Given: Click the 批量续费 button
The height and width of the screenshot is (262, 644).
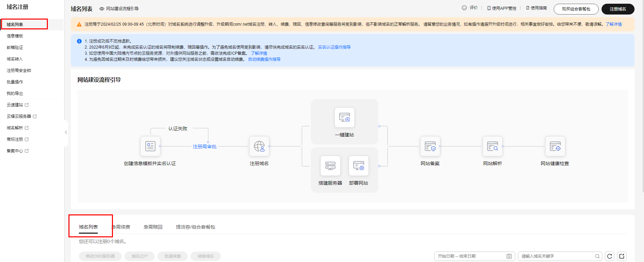Looking at the screenshot, I should tap(173, 256).
